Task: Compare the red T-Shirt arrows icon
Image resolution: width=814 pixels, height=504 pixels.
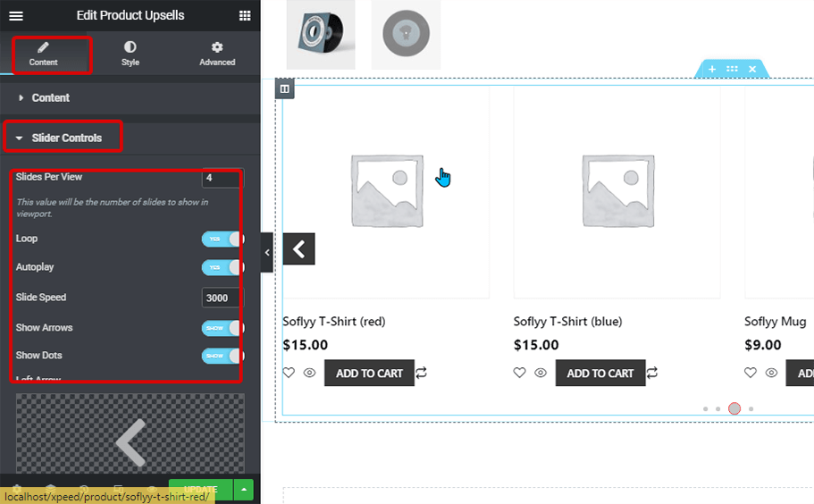Action: point(422,373)
